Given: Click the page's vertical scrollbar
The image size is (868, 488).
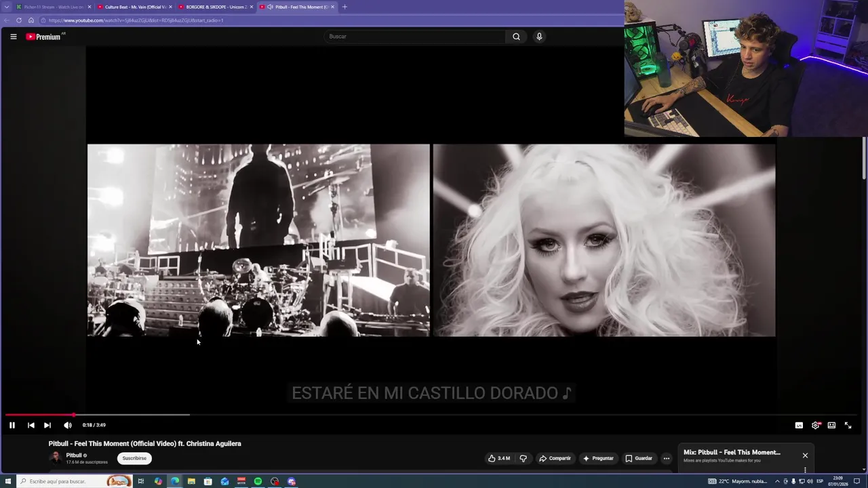Looking at the screenshot, I should [x=865, y=157].
